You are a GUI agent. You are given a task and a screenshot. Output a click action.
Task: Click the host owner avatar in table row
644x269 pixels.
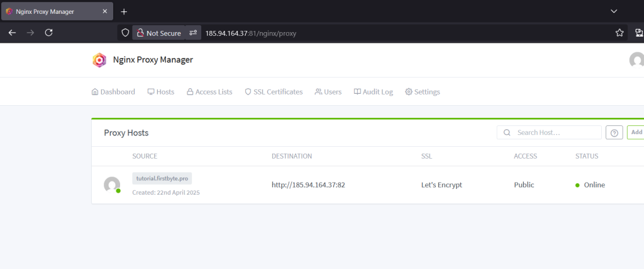(x=112, y=185)
